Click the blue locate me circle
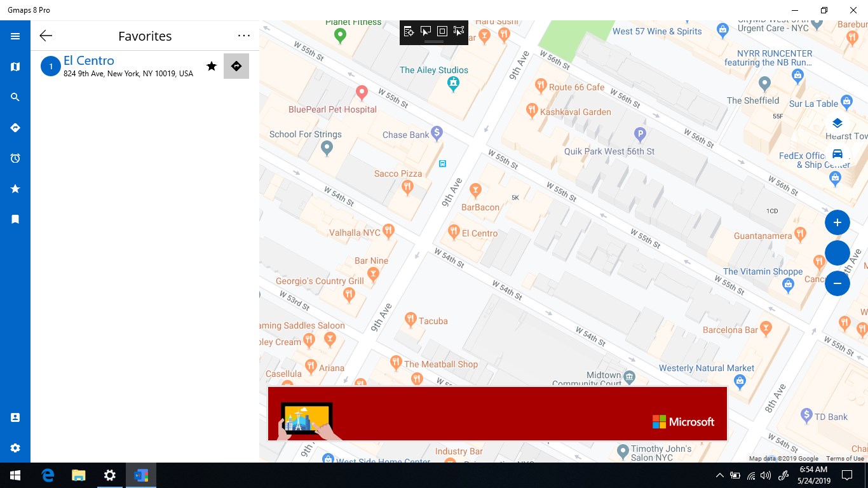Screen dimensions: 868x488 837,253
